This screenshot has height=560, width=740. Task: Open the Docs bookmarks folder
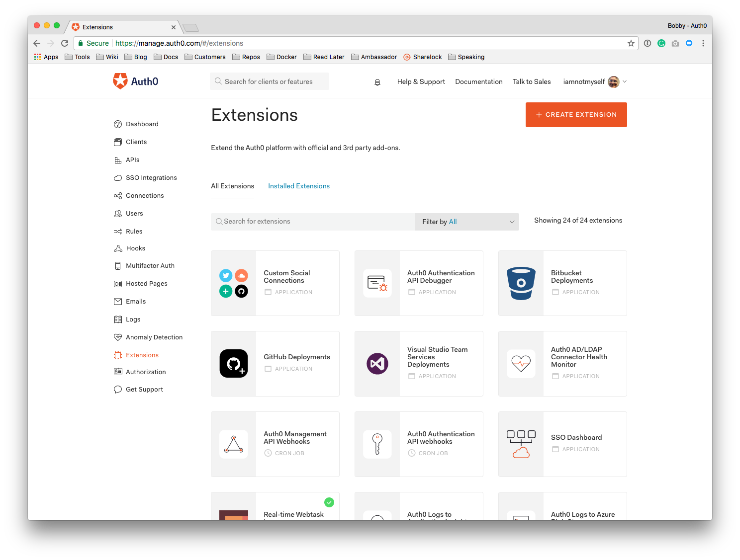[166, 57]
